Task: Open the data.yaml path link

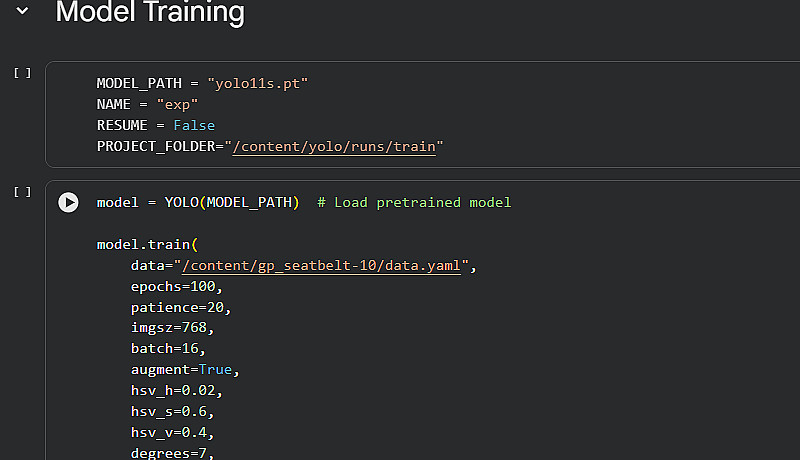Action: (320, 265)
